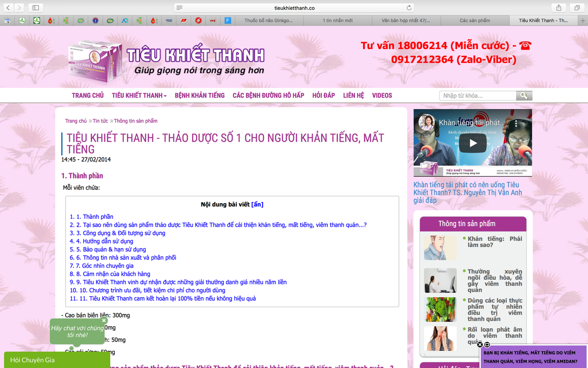Viewport: 588px width, 368px height.
Task: Open the red circle favicon bookmark
Action: point(198,21)
